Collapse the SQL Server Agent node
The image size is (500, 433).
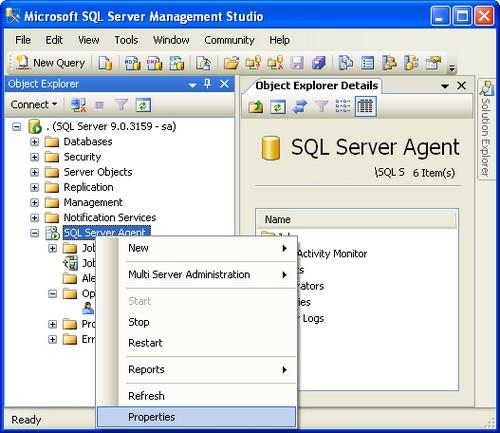tap(34, 233)
